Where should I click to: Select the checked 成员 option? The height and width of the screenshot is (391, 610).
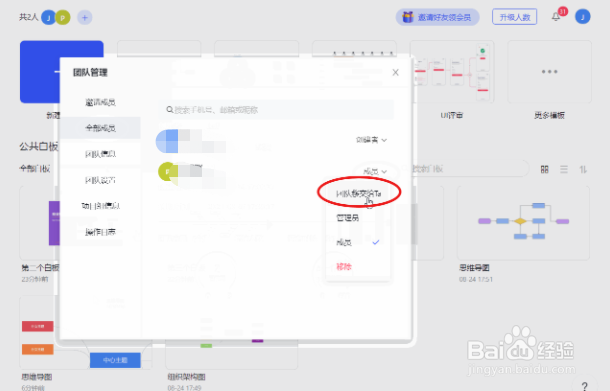358,242
